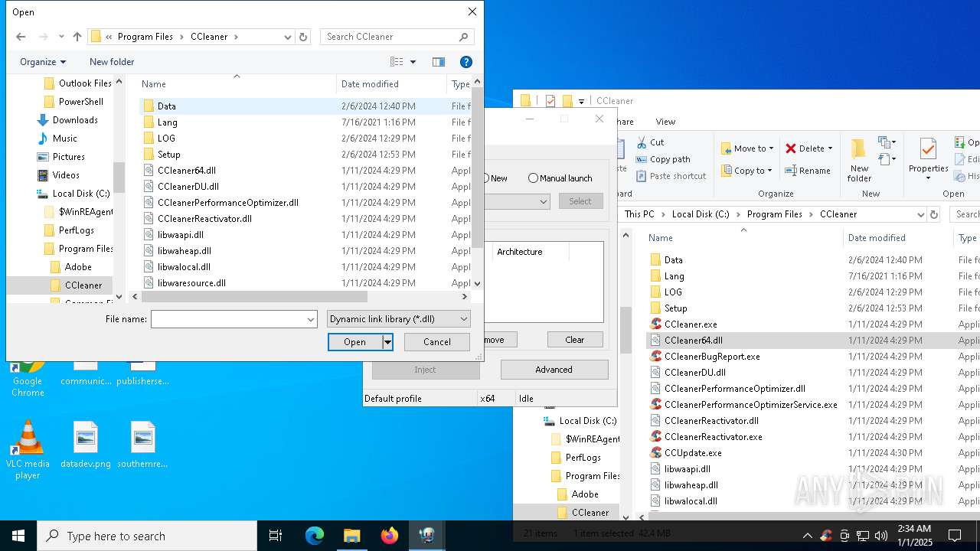Viewport: 980px width, 551px height.
Task: Open file type filter Dynamic link library dropdown
Action: click(x=398, y=319)
